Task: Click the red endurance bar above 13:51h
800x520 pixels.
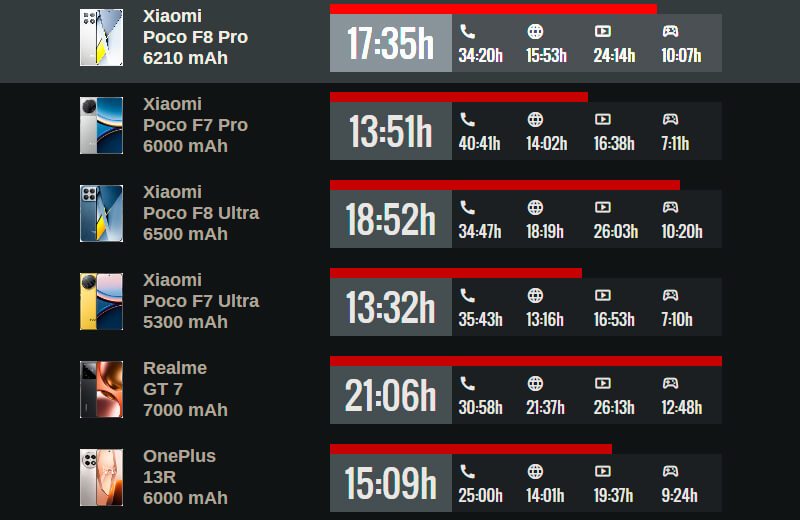Action: pyautogui.click(x=458, y=97)
